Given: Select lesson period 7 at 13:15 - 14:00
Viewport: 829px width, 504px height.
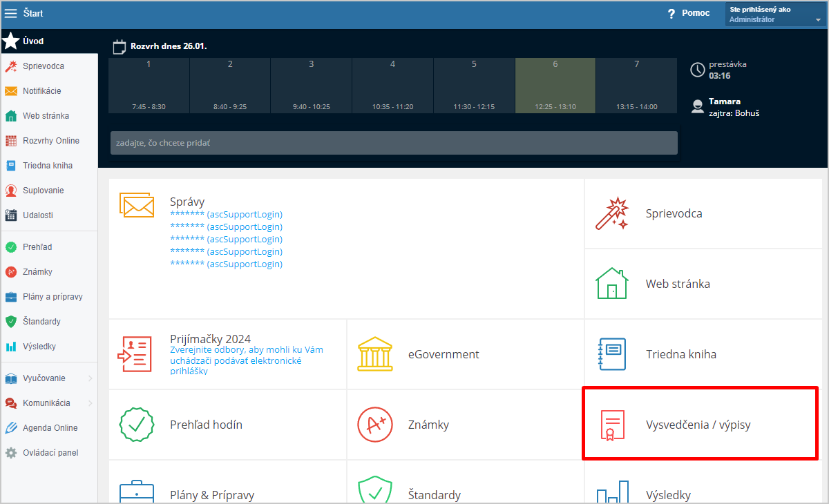Looking at the screenshot, I should coord(637,86).
